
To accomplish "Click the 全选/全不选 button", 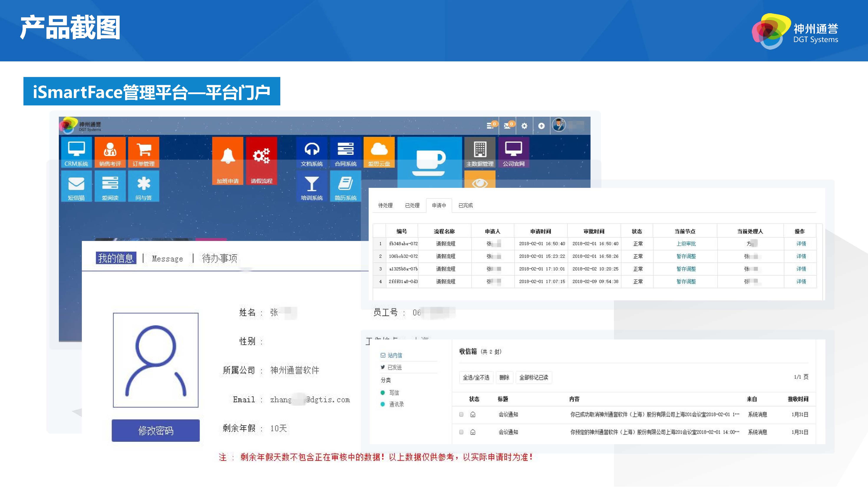I will pyautogui.click(x=476, y=377).
